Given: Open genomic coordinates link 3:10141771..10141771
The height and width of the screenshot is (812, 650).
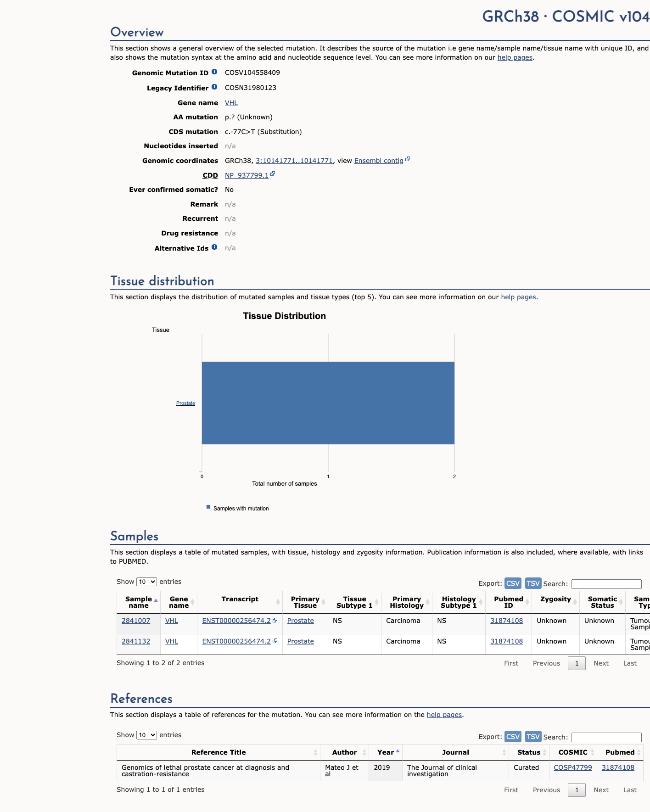Looking at the screenshot, I should (294, 161).
